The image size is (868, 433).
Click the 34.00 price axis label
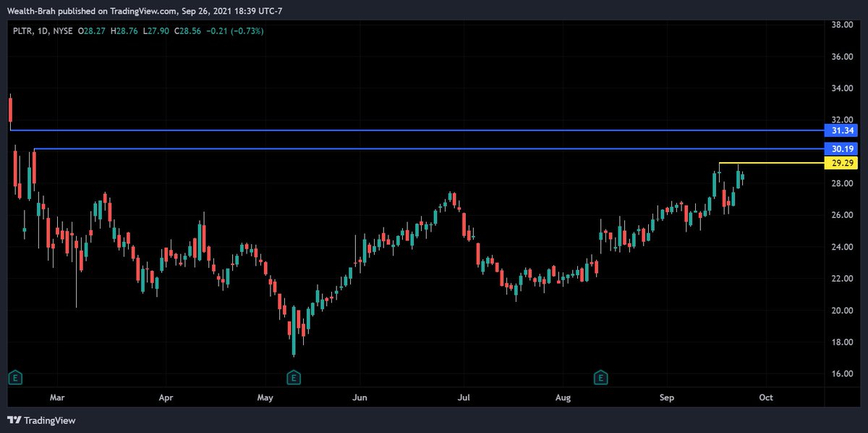pyautogui.click(x=843, y=88)
